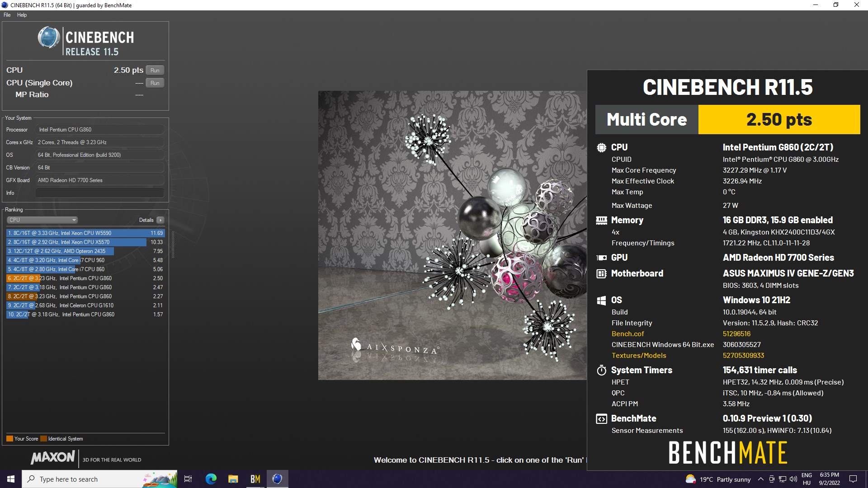Select ranking row AMD Opteron 2435
868x488 pixels.
[x=85, y=251]
